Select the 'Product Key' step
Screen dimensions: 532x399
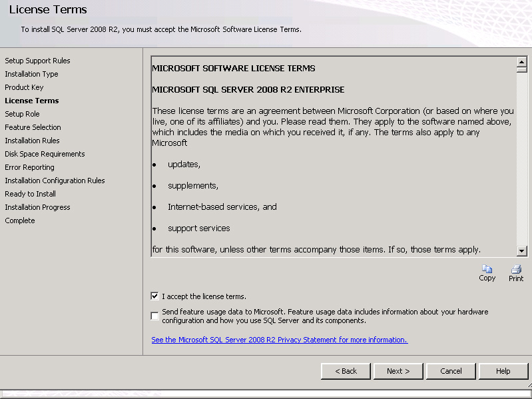[24, 87]
